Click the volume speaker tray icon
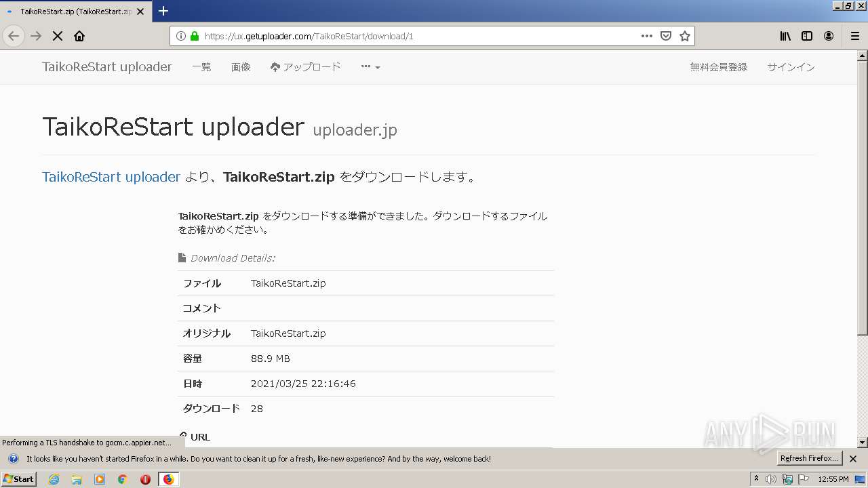The image size is (868, 488). tap(771, 479)
